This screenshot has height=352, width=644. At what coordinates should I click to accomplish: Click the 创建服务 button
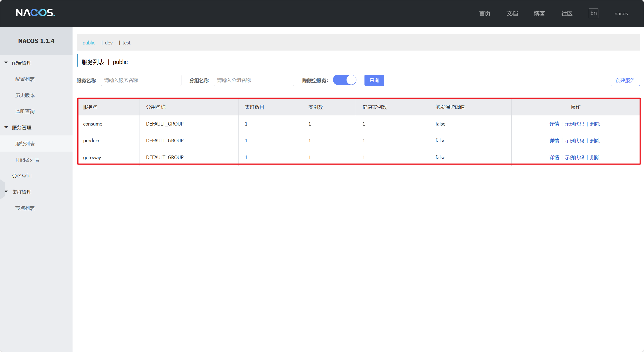(625, 80)
